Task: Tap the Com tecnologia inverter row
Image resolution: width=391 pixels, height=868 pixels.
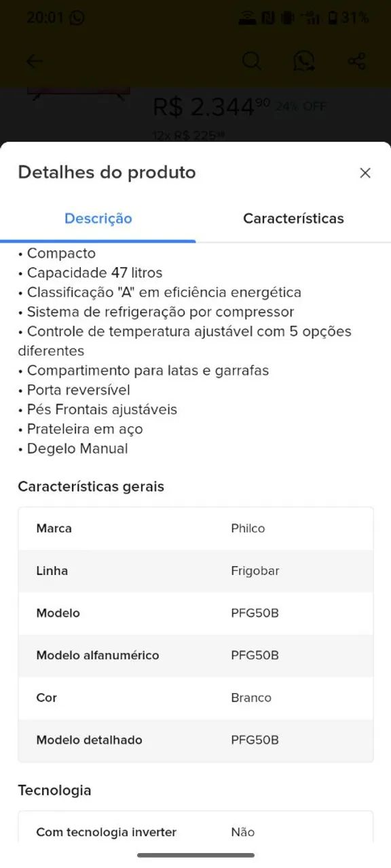Action: tap(195, 831)
